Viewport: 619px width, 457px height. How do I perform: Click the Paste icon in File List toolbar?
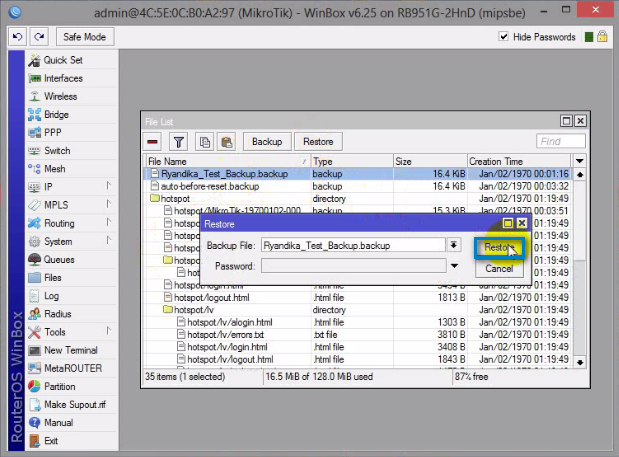click(x=227, y=142)
